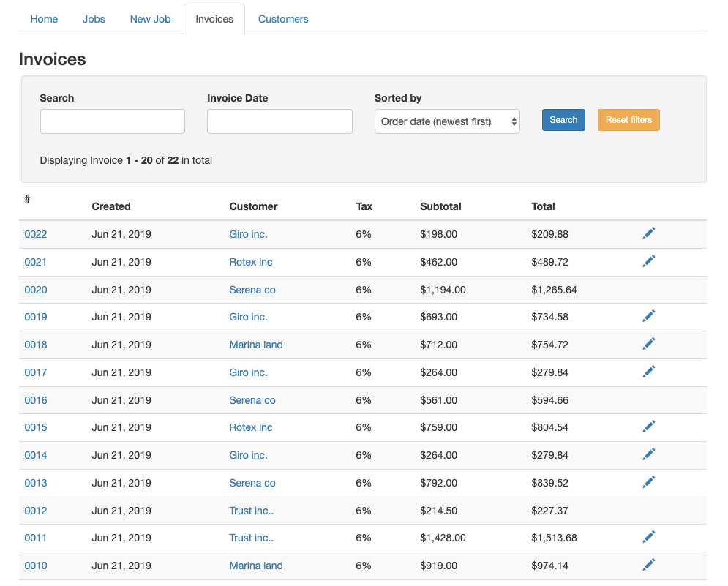Image resolution: width=728 pixels, height=586 pixels.
Task: Click the $1,265.64 total value
Action: [x=554, y=290]
